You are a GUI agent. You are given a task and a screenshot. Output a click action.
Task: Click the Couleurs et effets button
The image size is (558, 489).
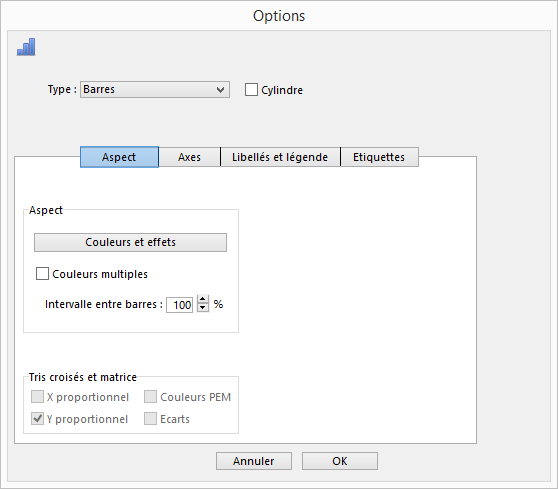coord(130,242)
